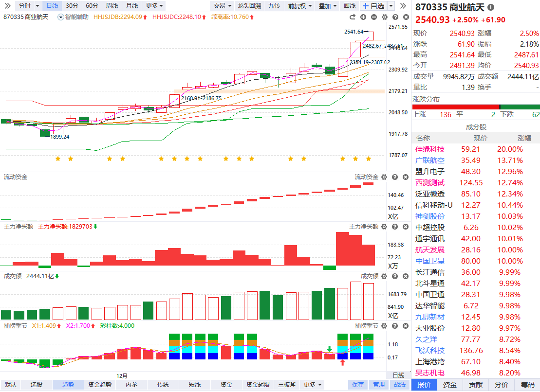
Task: Toggle the 九转 indicator button
Action: point(274,6)
